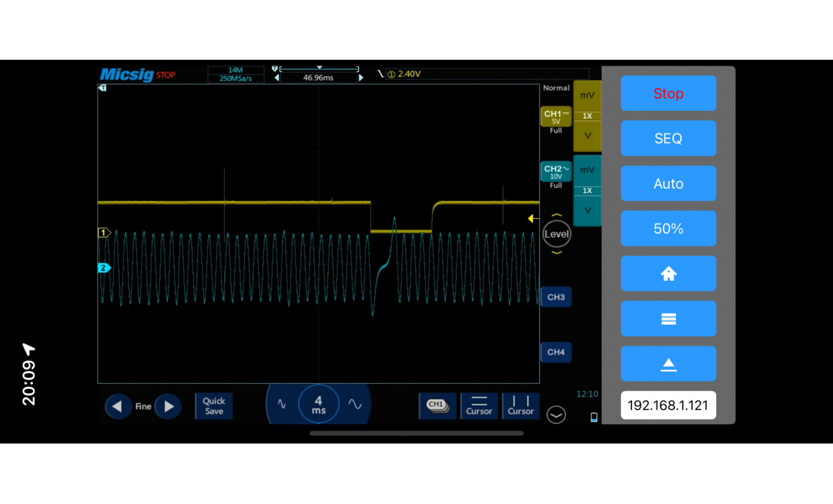Image resolution: width=833 pixels, height=504 pixels.
Task: Expand the bottom-right circled chevron
Action: (556, 415)
